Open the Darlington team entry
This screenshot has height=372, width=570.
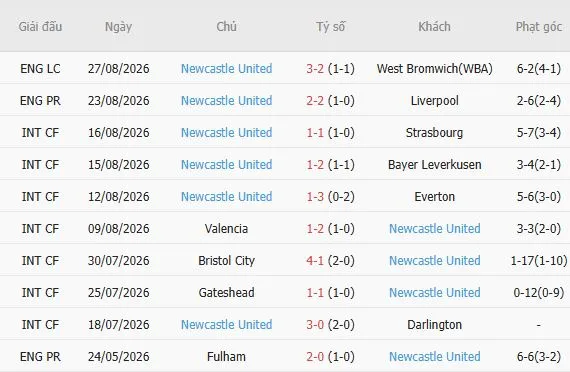tap(434, 324)
